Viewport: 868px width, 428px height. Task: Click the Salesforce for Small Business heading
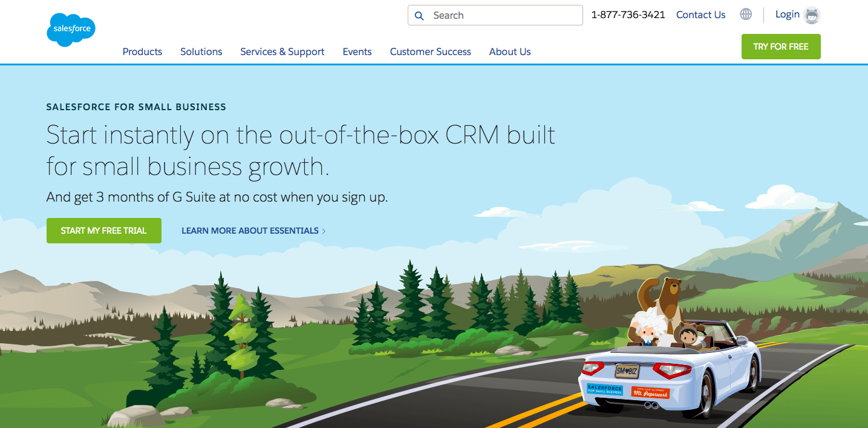click(136, 107)
